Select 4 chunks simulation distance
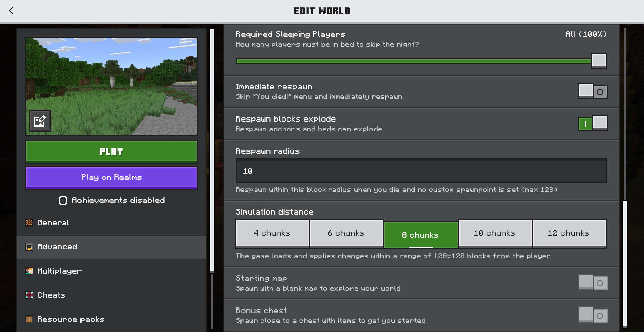The image size is (644, 332). [272, 233]
